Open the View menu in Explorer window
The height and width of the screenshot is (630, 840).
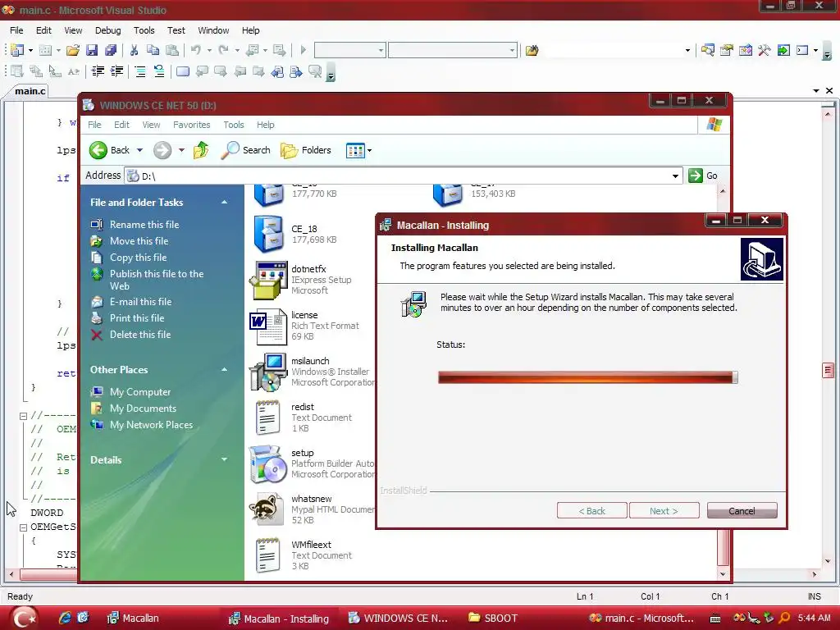(x=151, y=125)
